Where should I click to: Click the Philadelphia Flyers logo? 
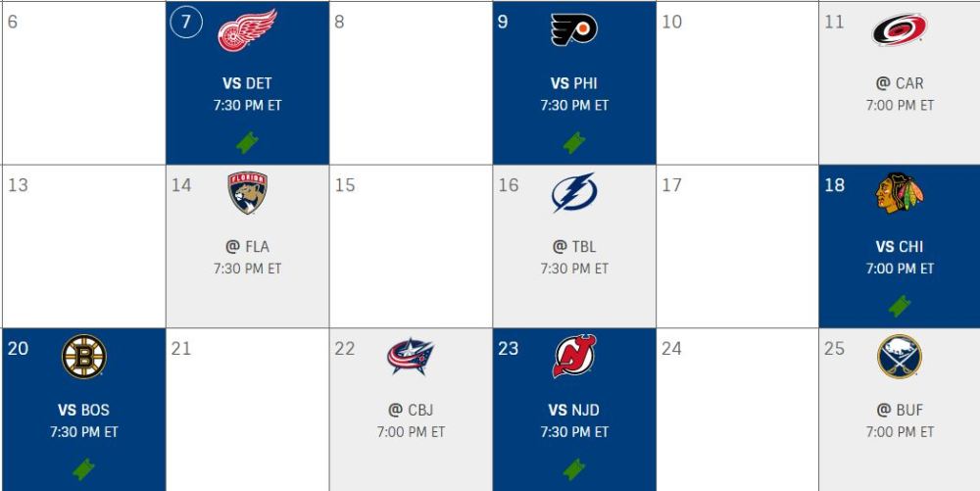pyautogui.click(x=573, y=29)
